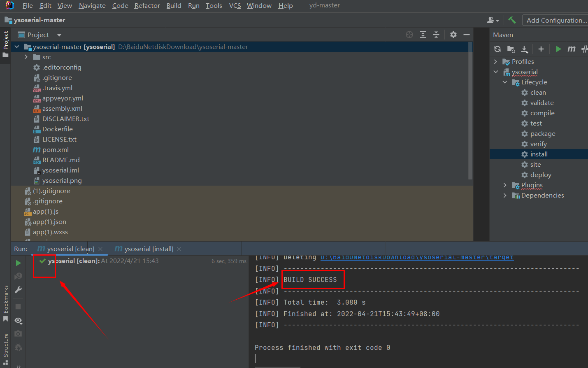Viewport: 588px width, 368px height.
Task: Open the Build menu
Action: [174, 5]
